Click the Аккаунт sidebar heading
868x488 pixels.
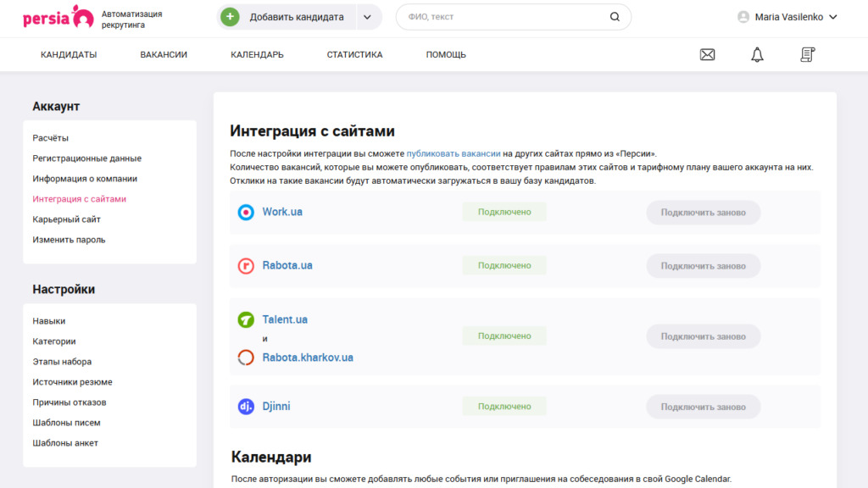56,106
